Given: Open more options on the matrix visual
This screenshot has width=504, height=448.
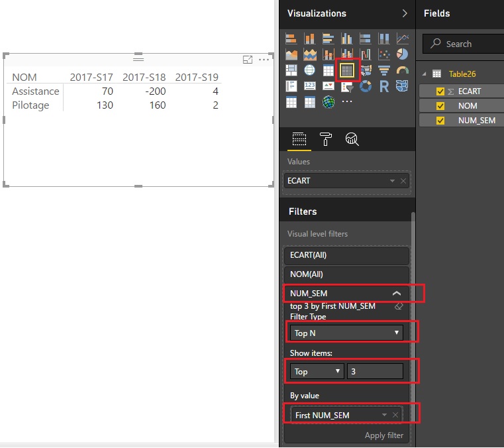Looking at the screenshot, I should tap(264, 60).
